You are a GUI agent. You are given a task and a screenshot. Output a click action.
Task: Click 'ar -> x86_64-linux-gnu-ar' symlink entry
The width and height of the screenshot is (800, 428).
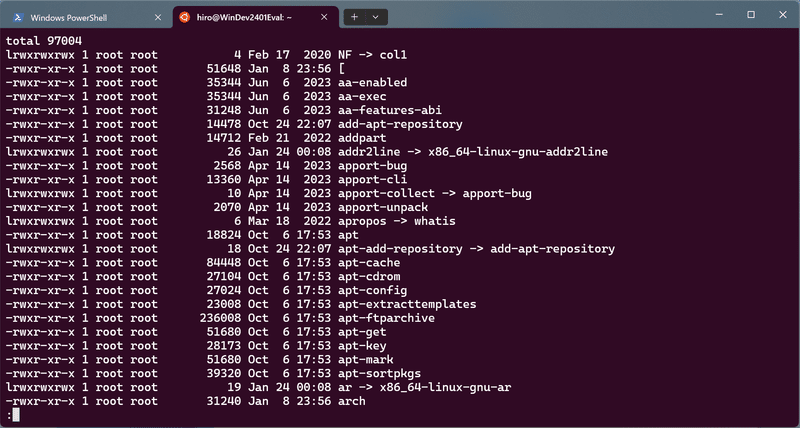pyautogui.click(x=424, y=387)
